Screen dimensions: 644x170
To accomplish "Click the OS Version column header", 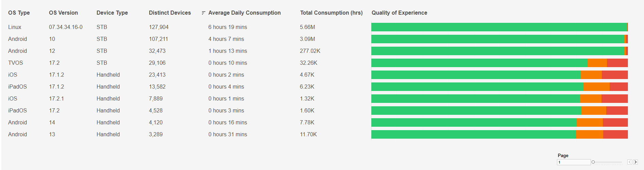I will pos(63,13).
